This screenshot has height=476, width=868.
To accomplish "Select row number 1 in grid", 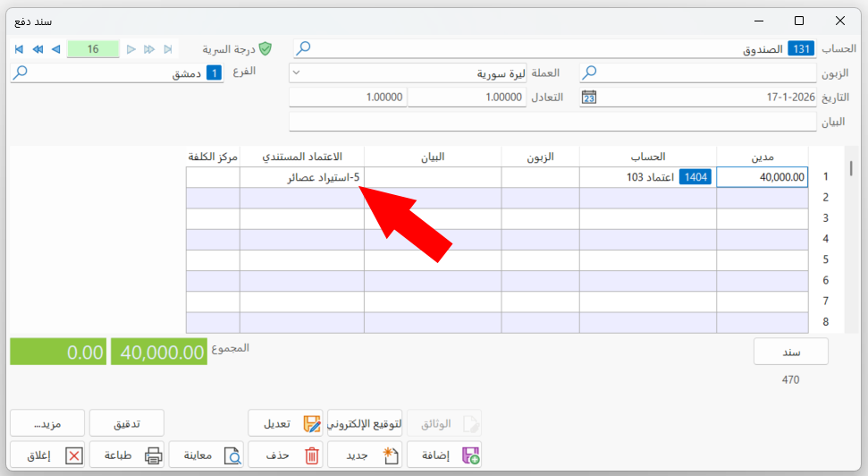I will pos(825,177).
